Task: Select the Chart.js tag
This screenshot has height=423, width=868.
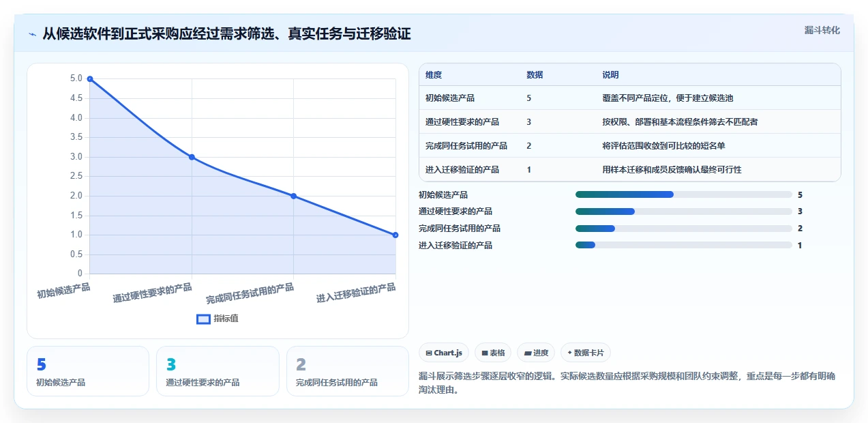Action: (444, 353)
